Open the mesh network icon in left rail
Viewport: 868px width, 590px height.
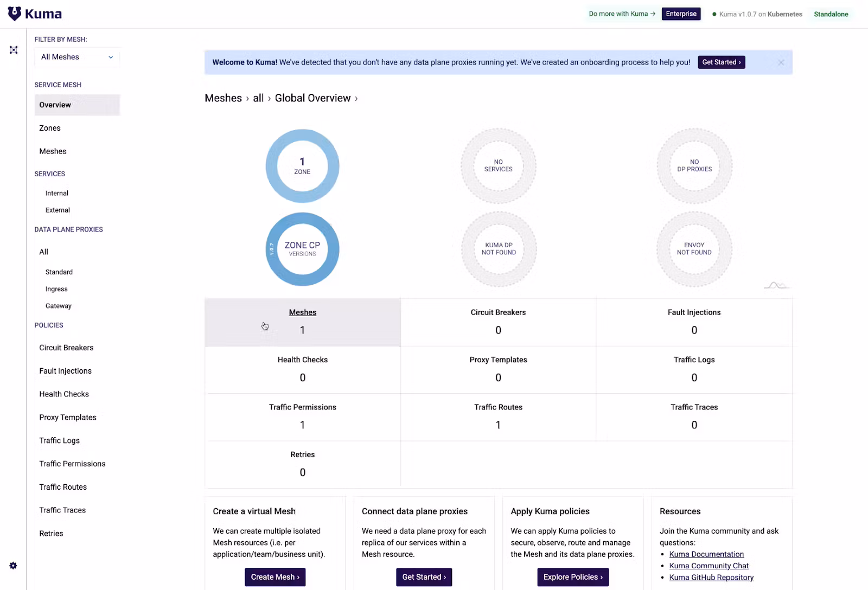[x=14, y=50]
